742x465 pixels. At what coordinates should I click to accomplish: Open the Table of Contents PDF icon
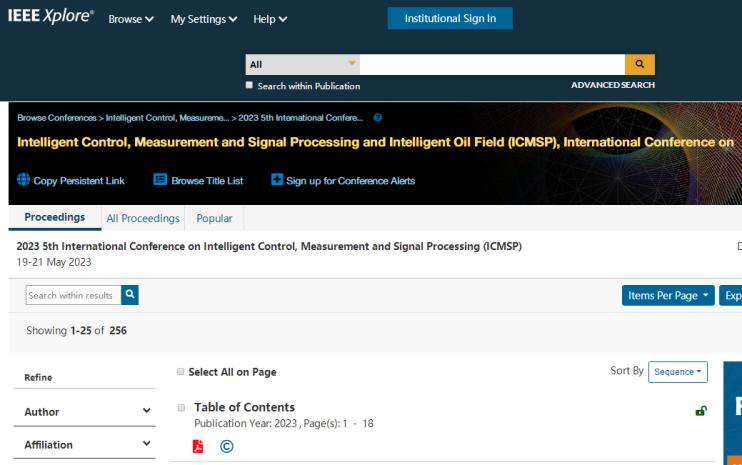(x=199, y=445)
